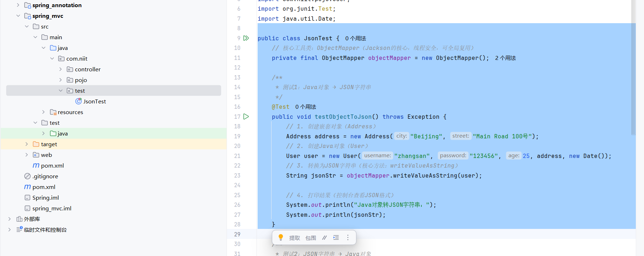The width and height of the screenshot is (644, 256).
Task: Click the 'city:' parameter hint
Action: pos(402,136)
